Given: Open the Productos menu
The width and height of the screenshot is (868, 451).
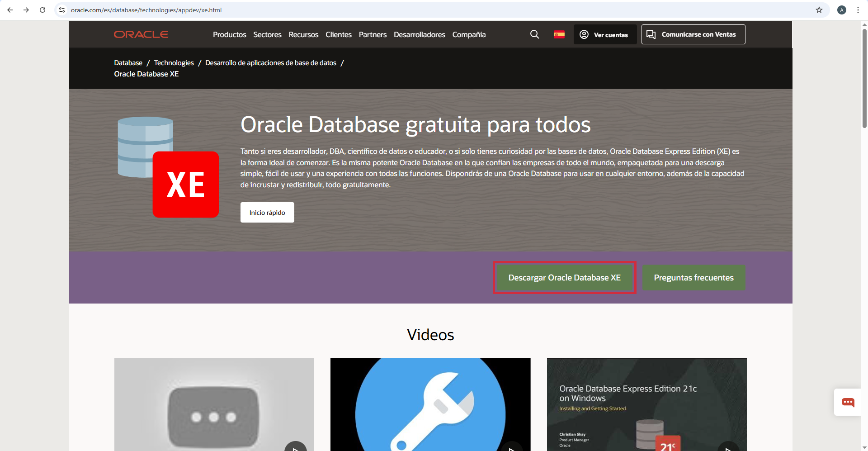Looking at the screenshot, I should click(x=229, y=34).
